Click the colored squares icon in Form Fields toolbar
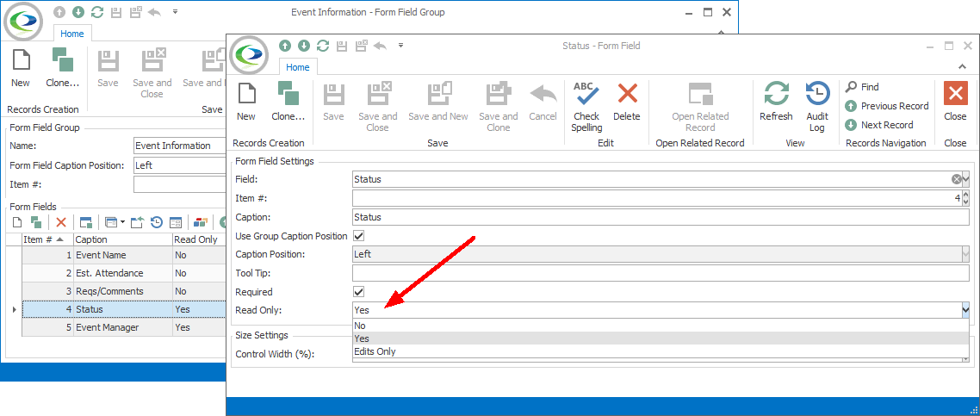Screen dimensions: 980x416 pyautogui.click(x=200, y=221)
